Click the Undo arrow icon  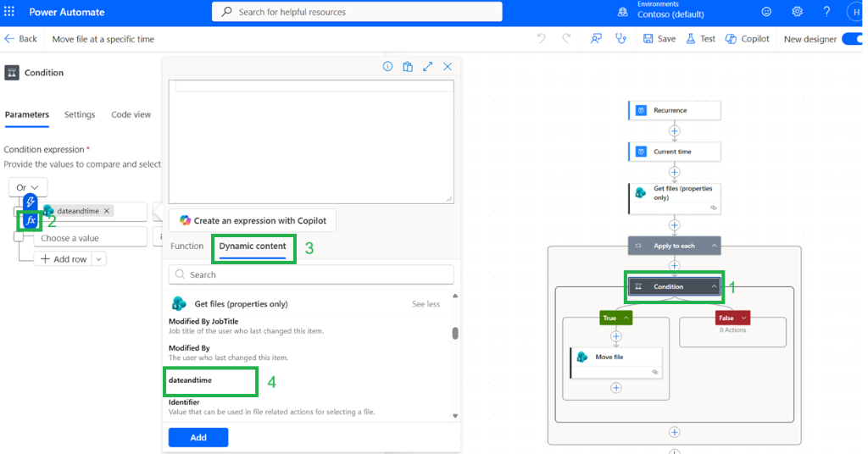541,39
